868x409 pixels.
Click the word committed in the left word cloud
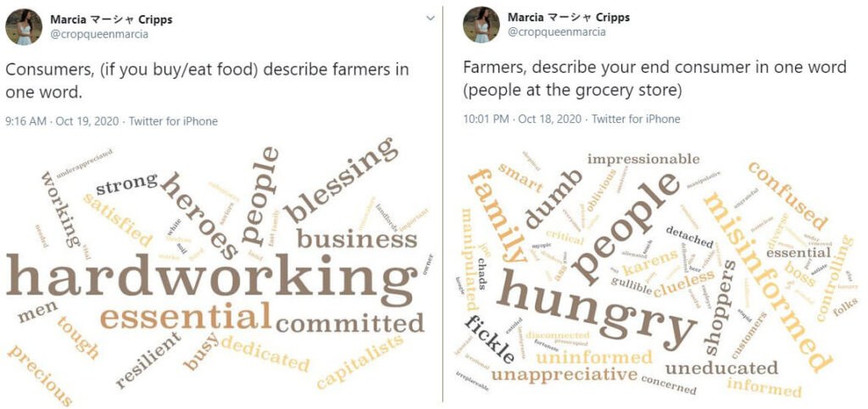click(350, 322)
